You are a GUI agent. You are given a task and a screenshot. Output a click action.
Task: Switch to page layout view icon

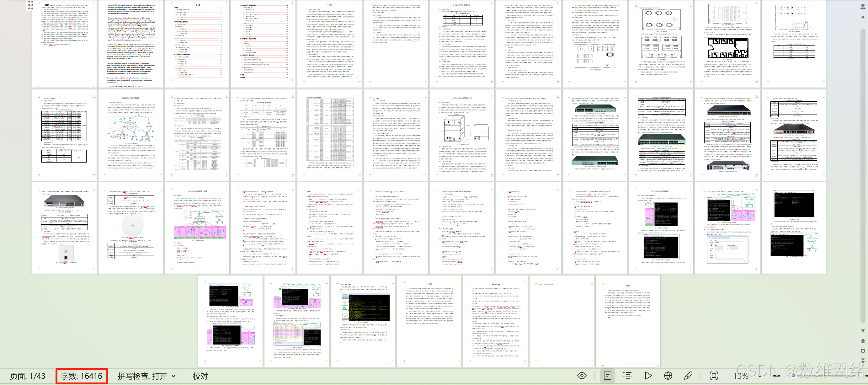point(608,376)
